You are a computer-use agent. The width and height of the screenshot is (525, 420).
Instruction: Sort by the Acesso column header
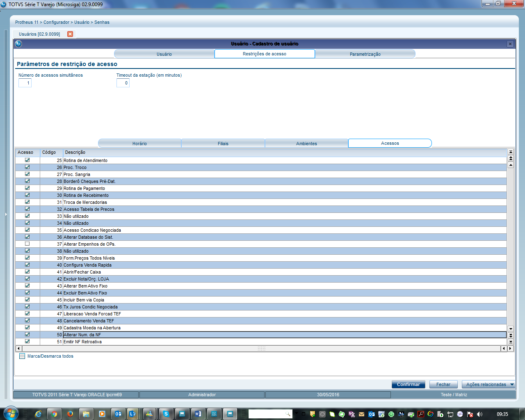point(28,153)
